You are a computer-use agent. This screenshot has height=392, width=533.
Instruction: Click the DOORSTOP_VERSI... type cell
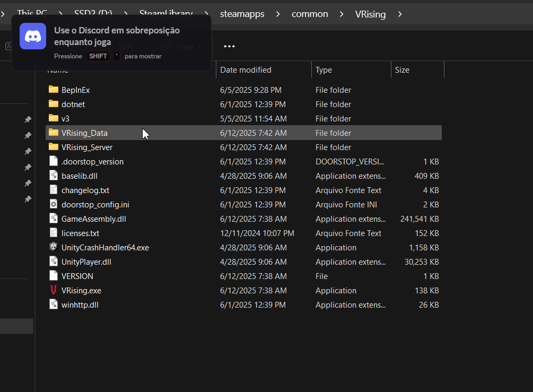pos(350,161)
